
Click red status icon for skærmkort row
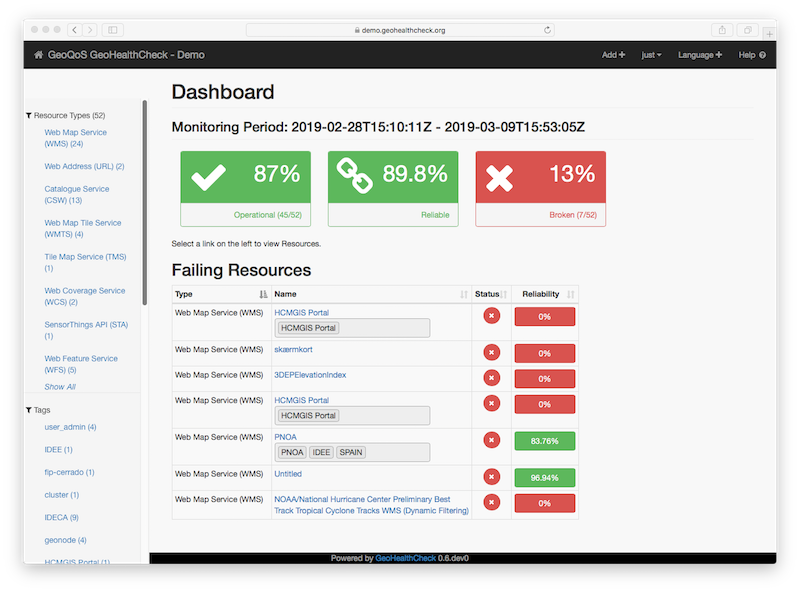[x=491, y=352]
